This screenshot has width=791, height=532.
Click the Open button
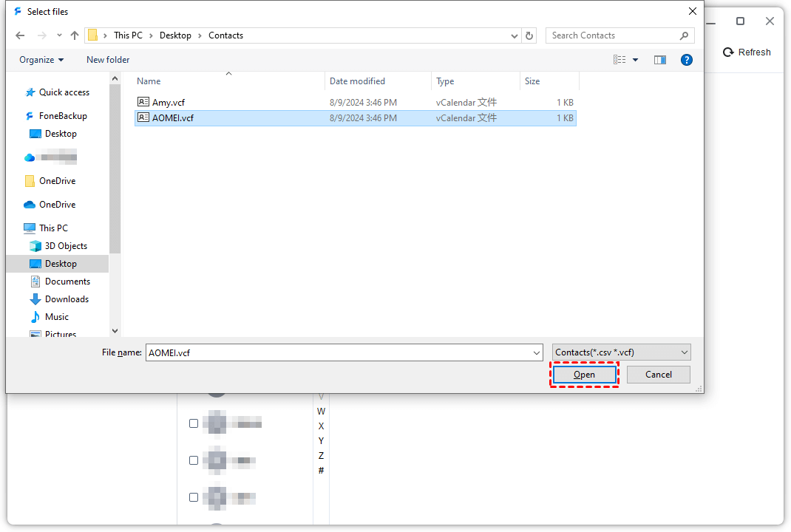point(585,375)
